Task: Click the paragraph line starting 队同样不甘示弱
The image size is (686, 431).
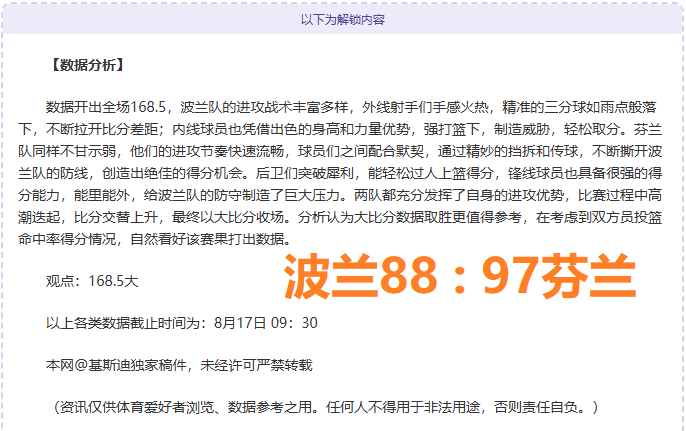Action: point(340,151)
